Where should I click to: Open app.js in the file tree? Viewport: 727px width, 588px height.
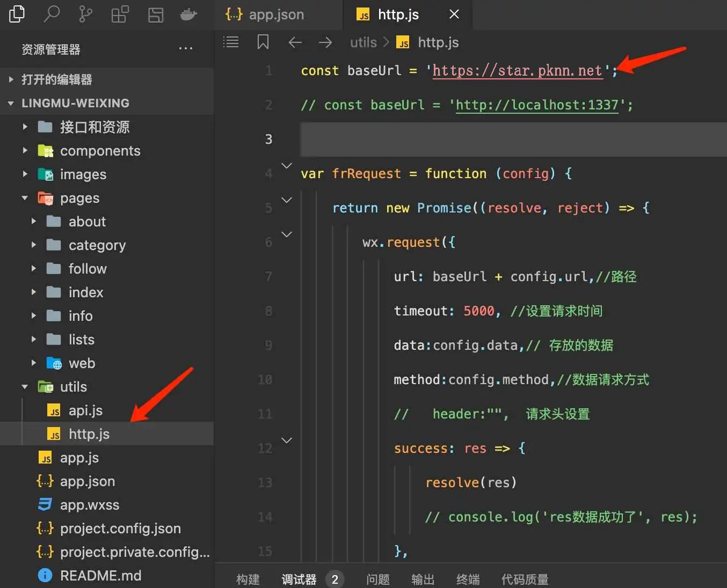click(x=107, y=458)
